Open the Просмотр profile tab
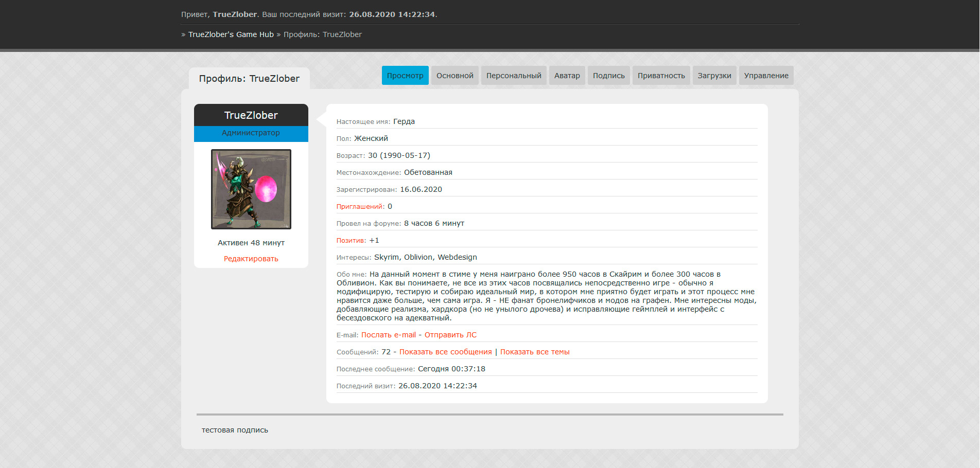Screen dimensions: 980x468 405,76
